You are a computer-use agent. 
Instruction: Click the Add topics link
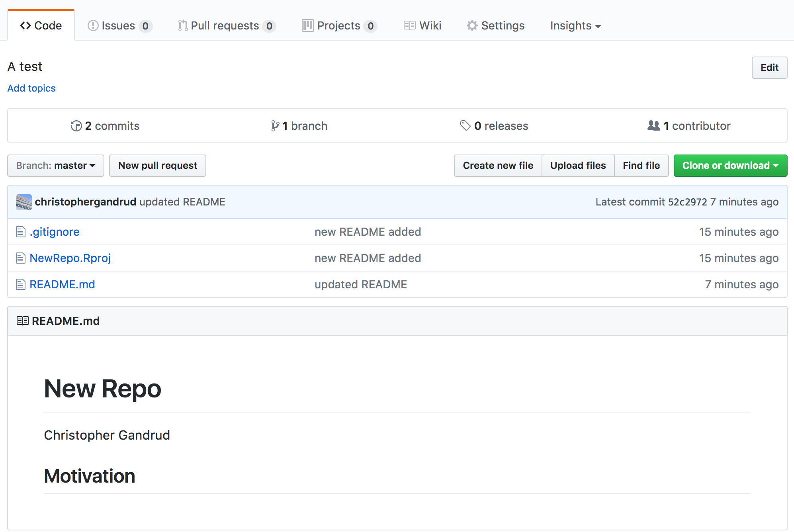click(31, 88)
